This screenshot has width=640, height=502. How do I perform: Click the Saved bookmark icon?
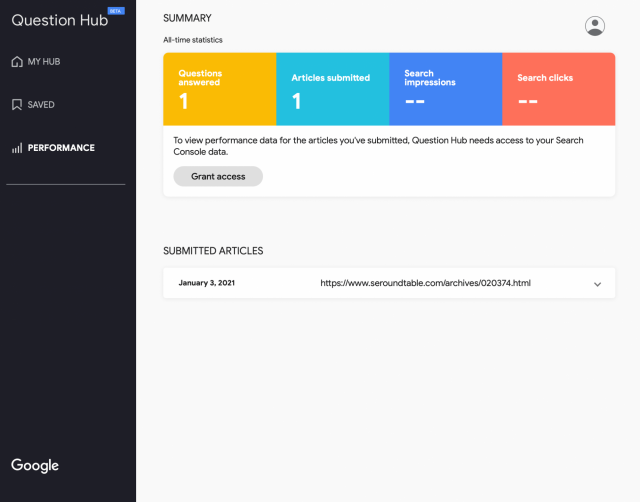pyautogui.click(x=17, y=104)
